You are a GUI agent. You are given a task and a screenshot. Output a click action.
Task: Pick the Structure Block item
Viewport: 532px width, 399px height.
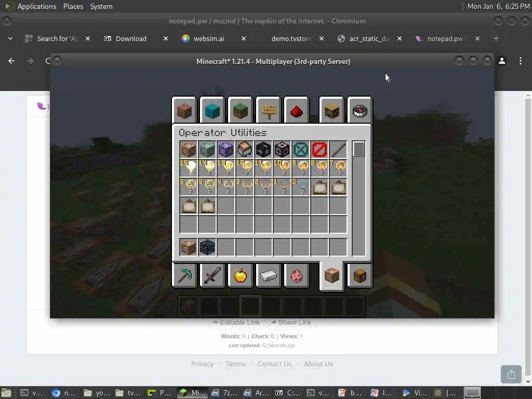(x=282, y=150)
